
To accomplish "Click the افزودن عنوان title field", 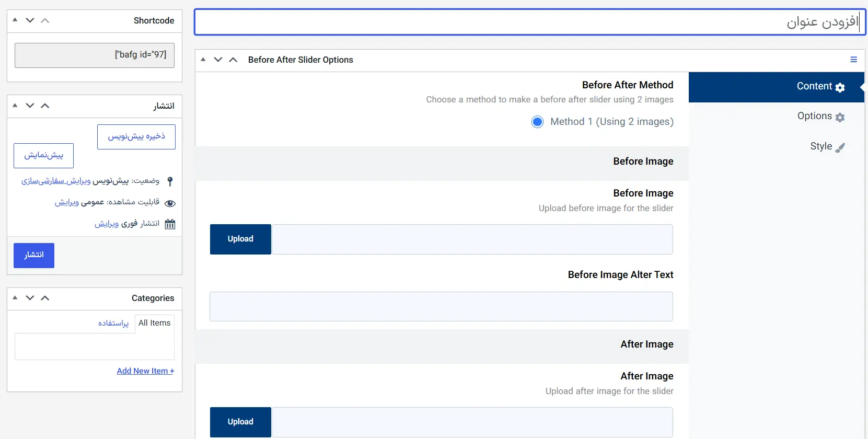I will point(530,22).
